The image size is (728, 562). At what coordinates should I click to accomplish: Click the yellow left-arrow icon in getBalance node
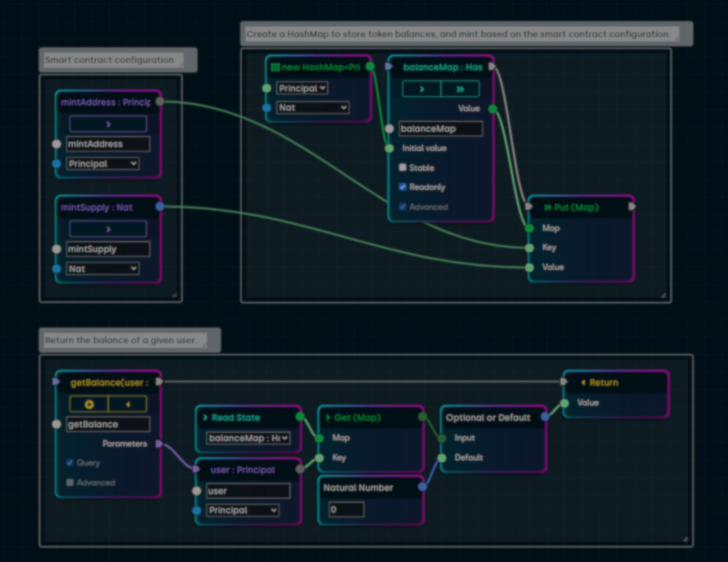click(x=128, y=404)
